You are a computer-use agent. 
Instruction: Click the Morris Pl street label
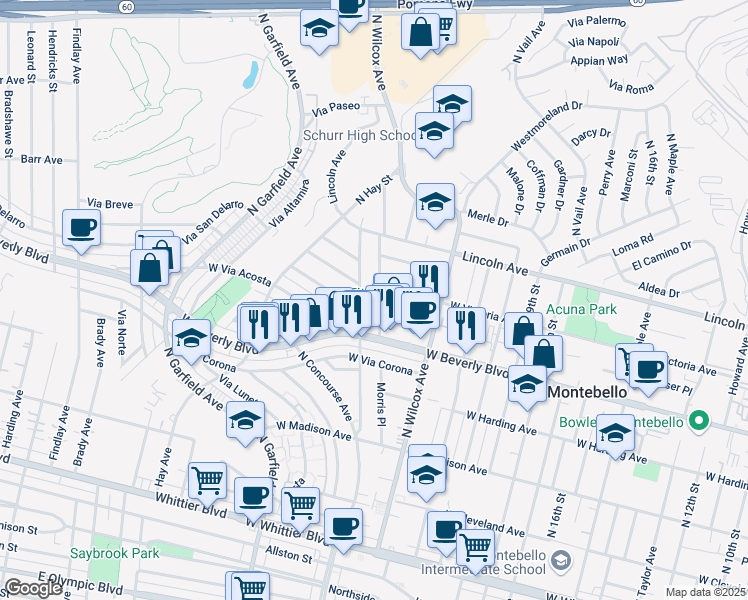(381, 403)
